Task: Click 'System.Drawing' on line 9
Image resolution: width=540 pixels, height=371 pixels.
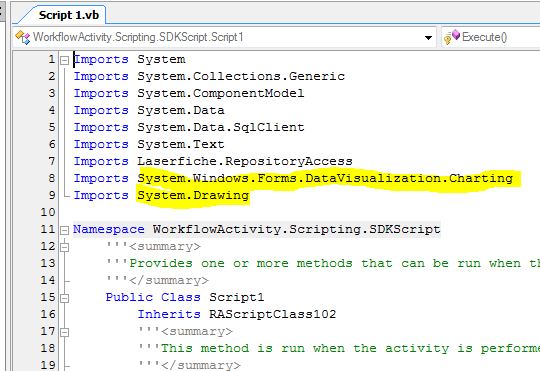Action: coord(193,195)
